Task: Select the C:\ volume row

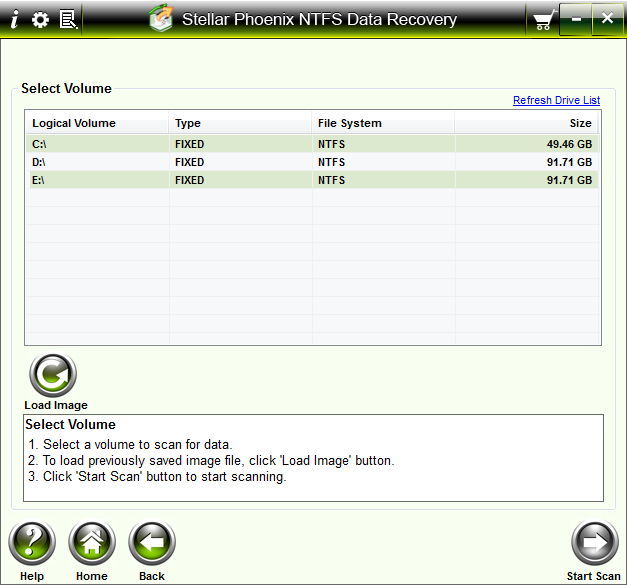Action: [x=312, y=144]
